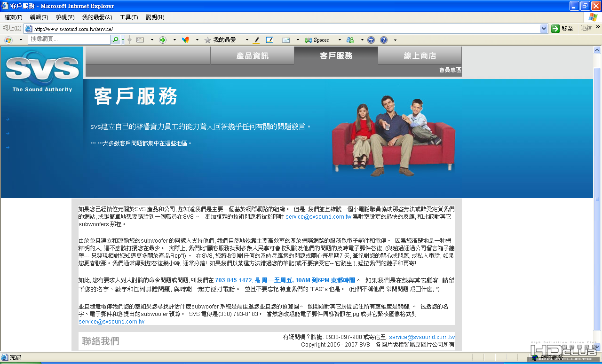Click the second arrow in left sidebar
Image resolution: width=602 pixels, height=364 pixels.
pos(8,133)
